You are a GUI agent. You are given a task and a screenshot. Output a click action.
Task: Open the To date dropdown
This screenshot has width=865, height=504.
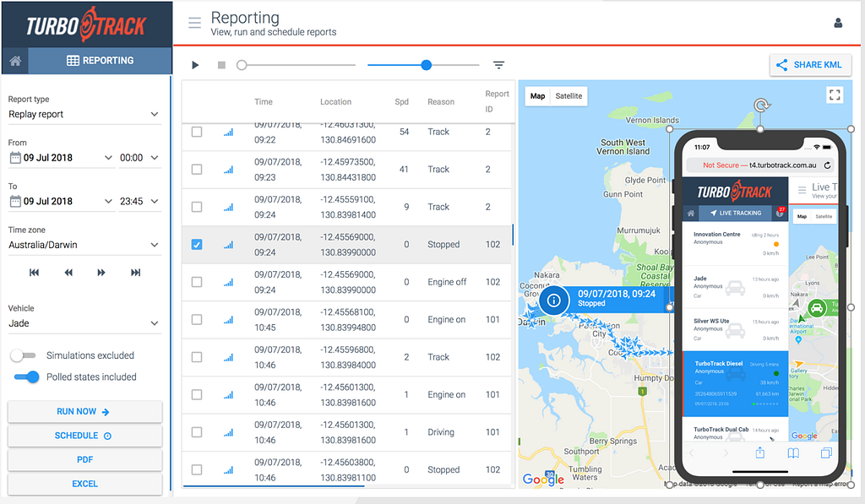pyautogui.click(x=61, y=201)
